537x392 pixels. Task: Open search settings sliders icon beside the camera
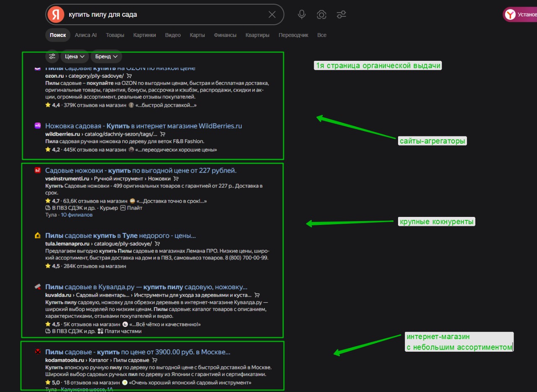[x=341, y=15]
